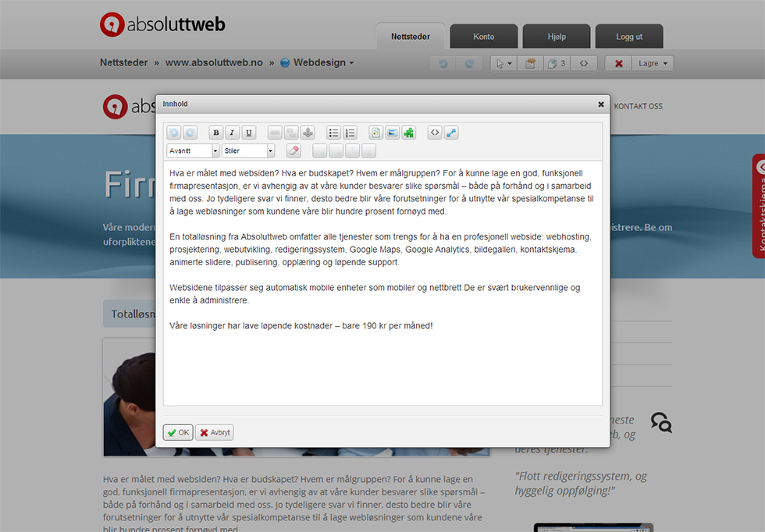Open the Konto tab
This screenshot has height=532, width=765.
[483, 37]
